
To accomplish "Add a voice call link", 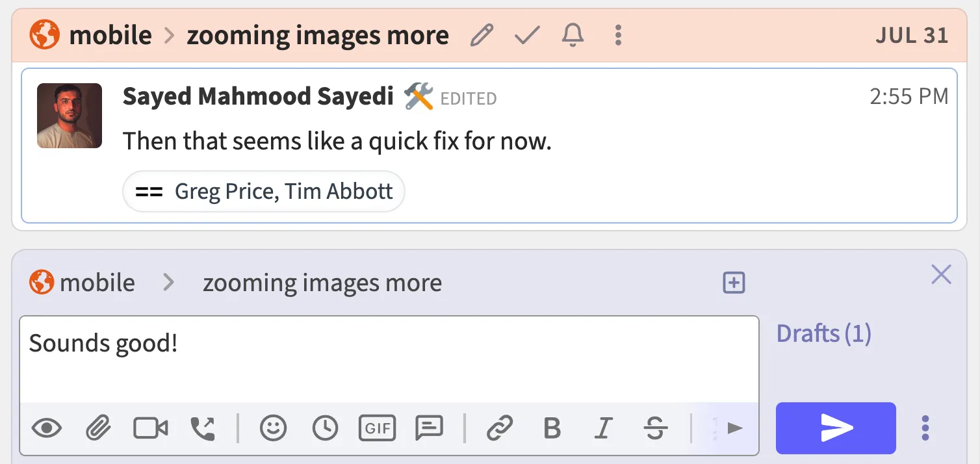I will (x=203, y=428).
